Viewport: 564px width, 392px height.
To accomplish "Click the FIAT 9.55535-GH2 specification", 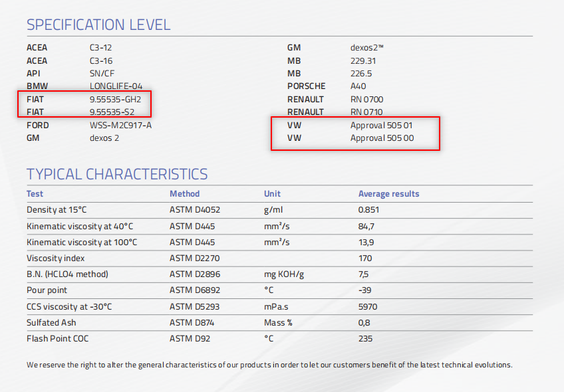I will click(116, 99).
